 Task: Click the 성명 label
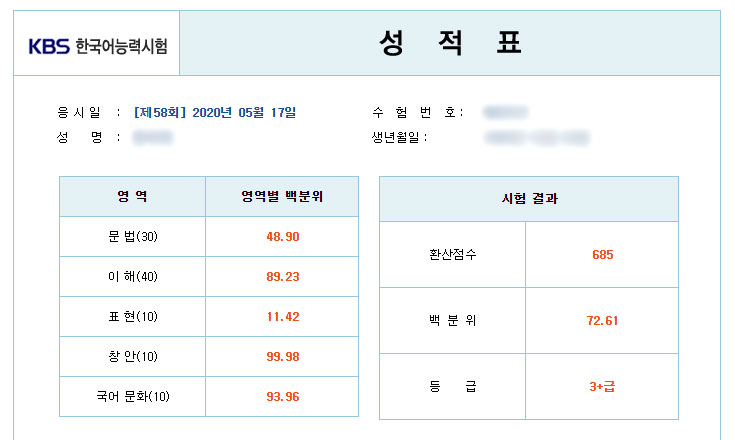click(x=82, y=137)
